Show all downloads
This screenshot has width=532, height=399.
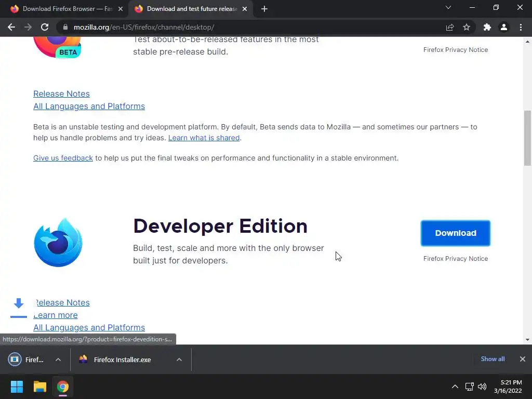pyautogui.click(x=493, y=359)
